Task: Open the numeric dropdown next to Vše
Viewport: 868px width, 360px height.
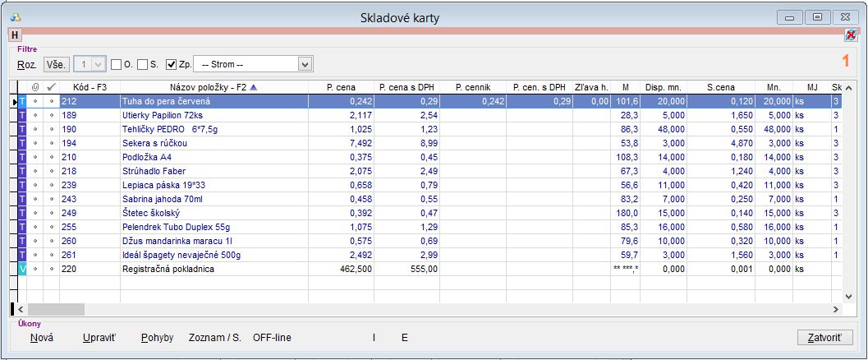Action: pos(99,64)
